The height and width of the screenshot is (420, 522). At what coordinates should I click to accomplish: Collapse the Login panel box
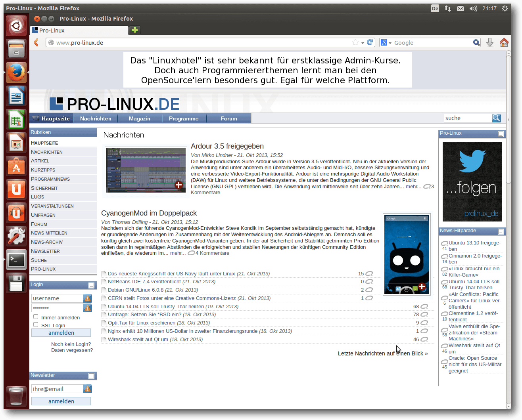(91, 285)
